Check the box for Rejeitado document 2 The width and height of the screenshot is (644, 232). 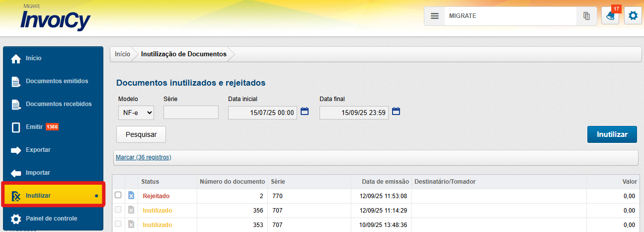tap(118, 195)
